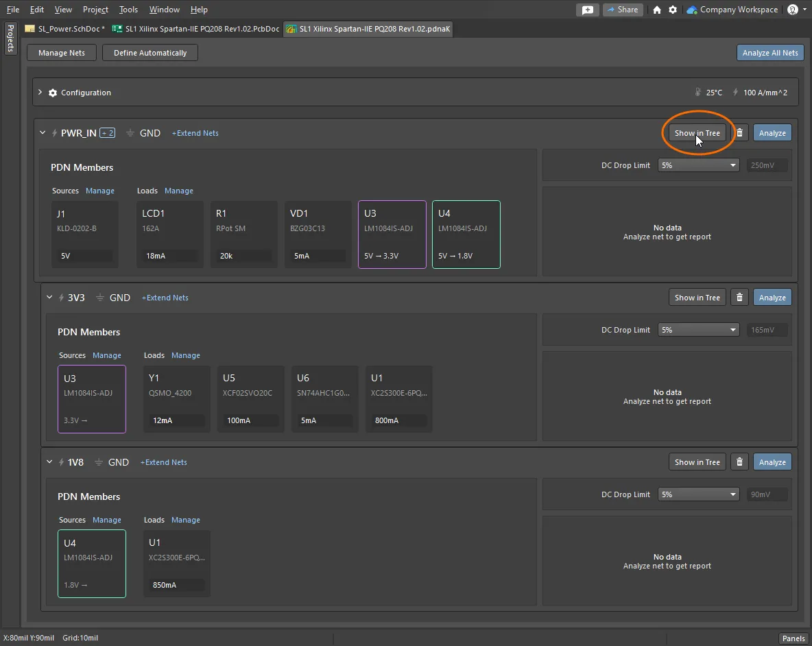
Task: Open DC Drop Limit dropdown for PWR_IN
Action: [x=698, y=165]
